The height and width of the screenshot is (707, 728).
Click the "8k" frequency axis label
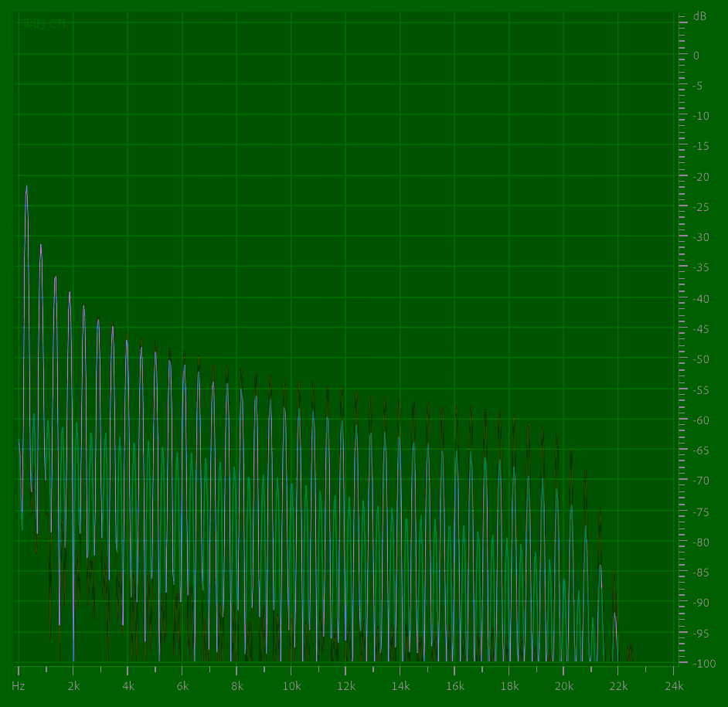click(x=237, y=686)
